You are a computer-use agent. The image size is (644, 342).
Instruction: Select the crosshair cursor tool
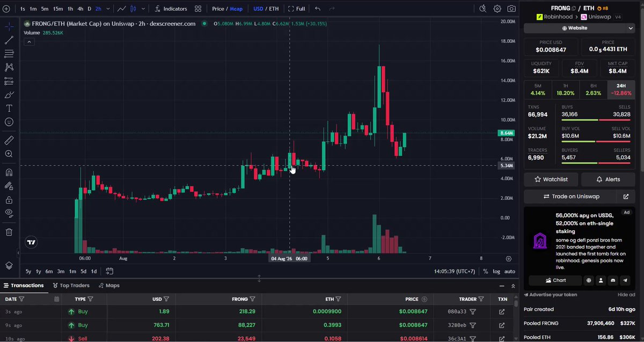pyautogui.click(x=9, y=26)
